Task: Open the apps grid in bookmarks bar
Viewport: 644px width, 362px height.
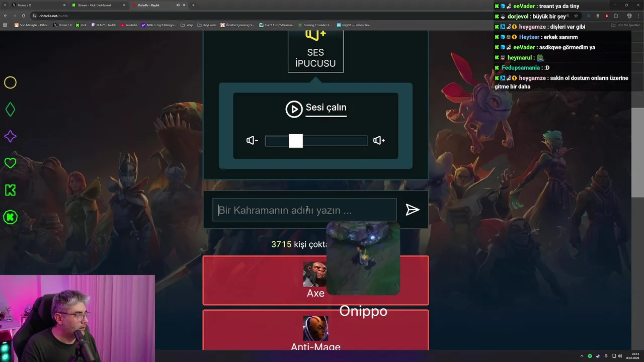Action: 6,25
